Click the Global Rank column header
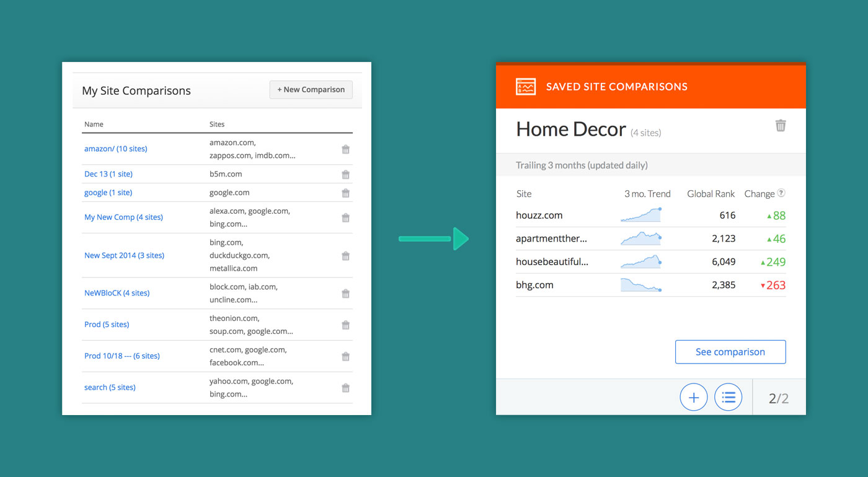The image size is (868, 477). tap(711, 194)
